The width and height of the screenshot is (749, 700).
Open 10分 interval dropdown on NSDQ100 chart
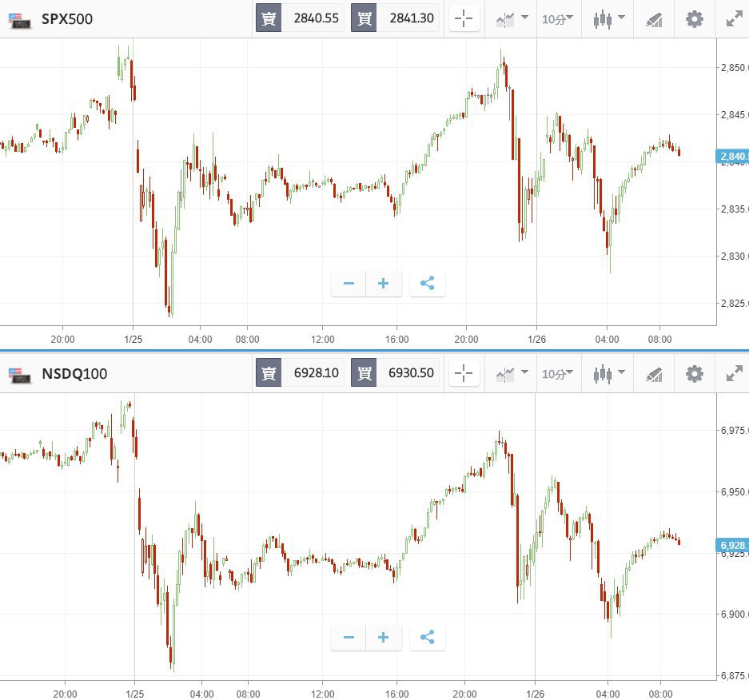(557, 373)
